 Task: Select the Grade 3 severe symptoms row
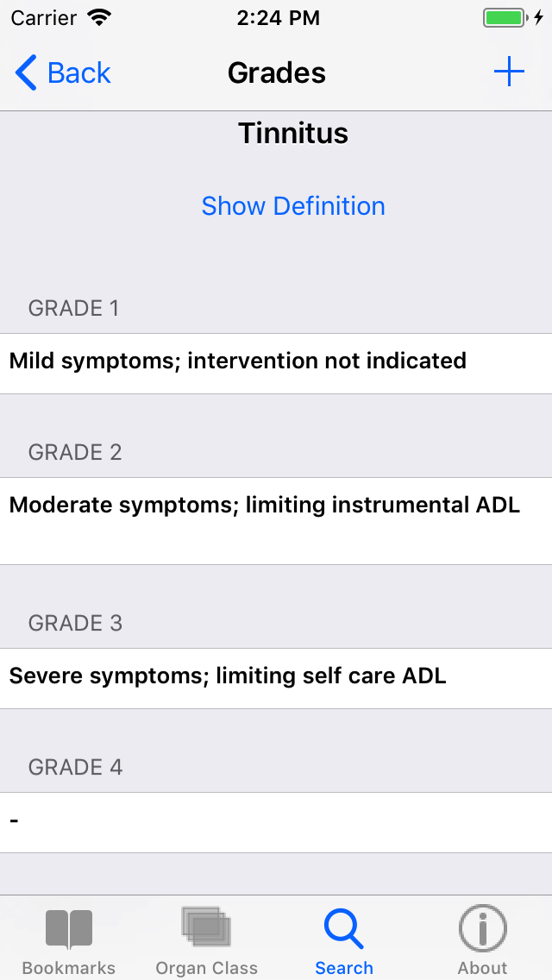click(276, 678)
